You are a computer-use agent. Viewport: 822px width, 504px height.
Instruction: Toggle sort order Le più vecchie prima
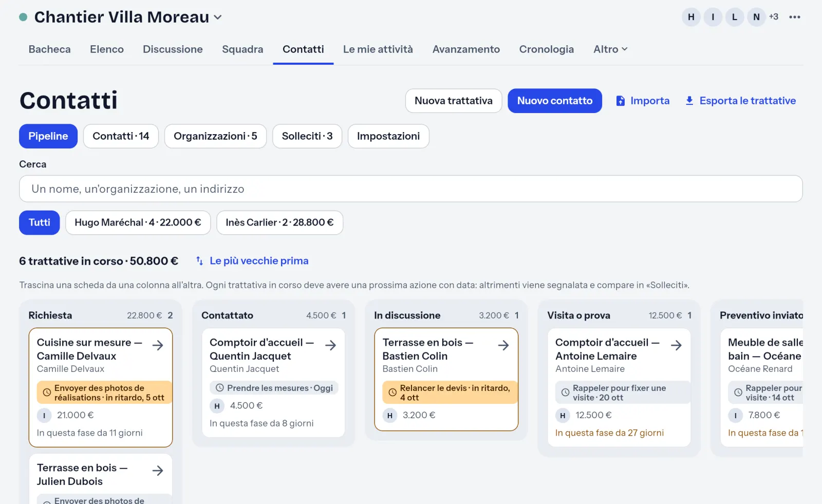point(252,261)
